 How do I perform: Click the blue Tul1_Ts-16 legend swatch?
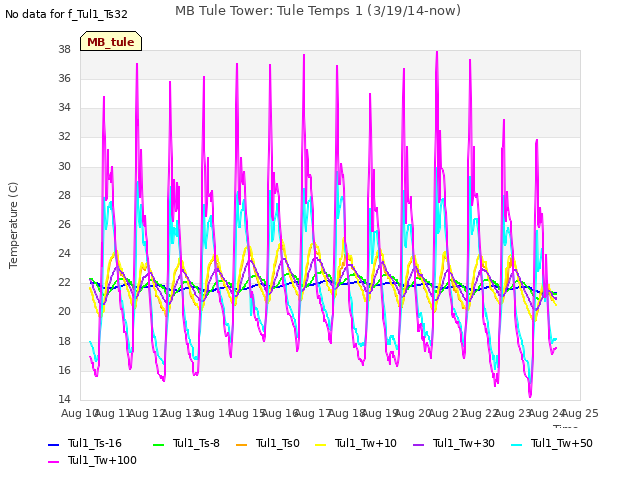(53, 444)
